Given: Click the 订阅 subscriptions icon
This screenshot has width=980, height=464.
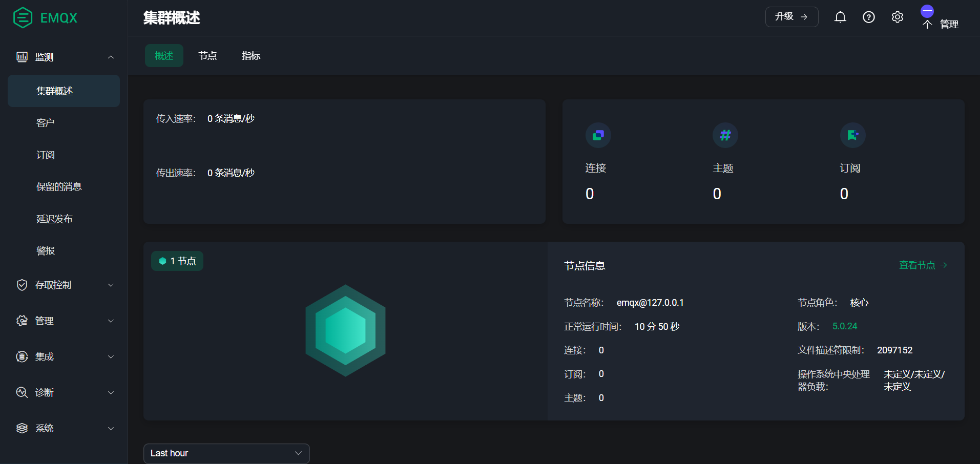Looking at the screenshot, I should 852,135.
